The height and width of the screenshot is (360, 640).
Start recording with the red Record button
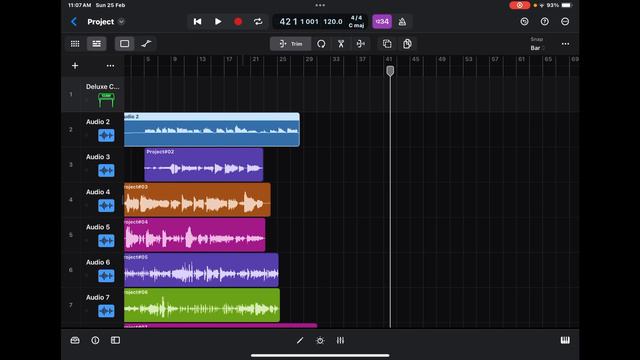tap(238, 22)
